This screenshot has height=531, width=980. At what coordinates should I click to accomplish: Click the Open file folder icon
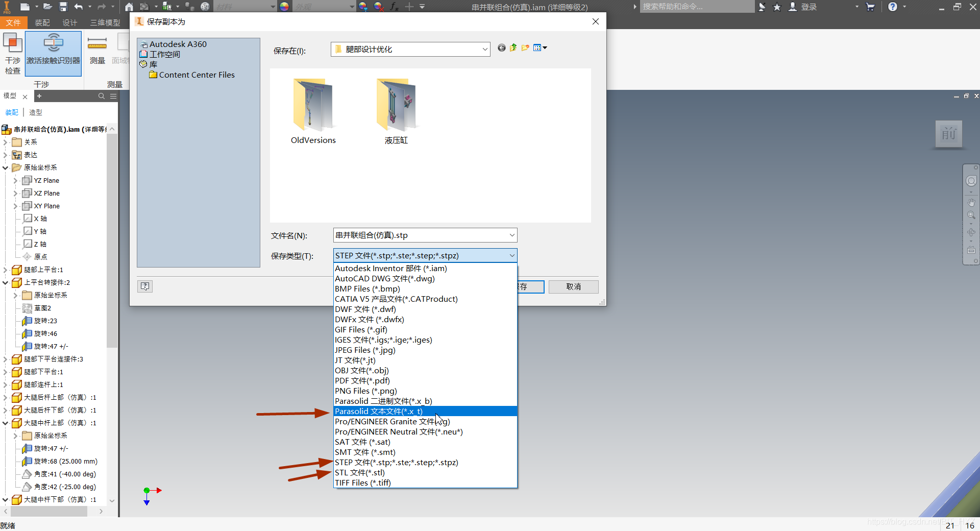[47, 7]
